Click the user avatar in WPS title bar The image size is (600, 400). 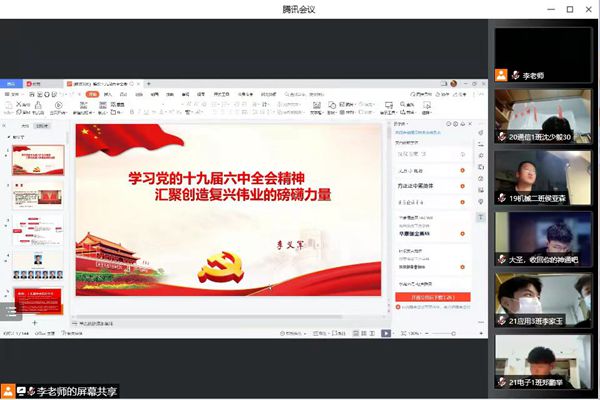453,83
